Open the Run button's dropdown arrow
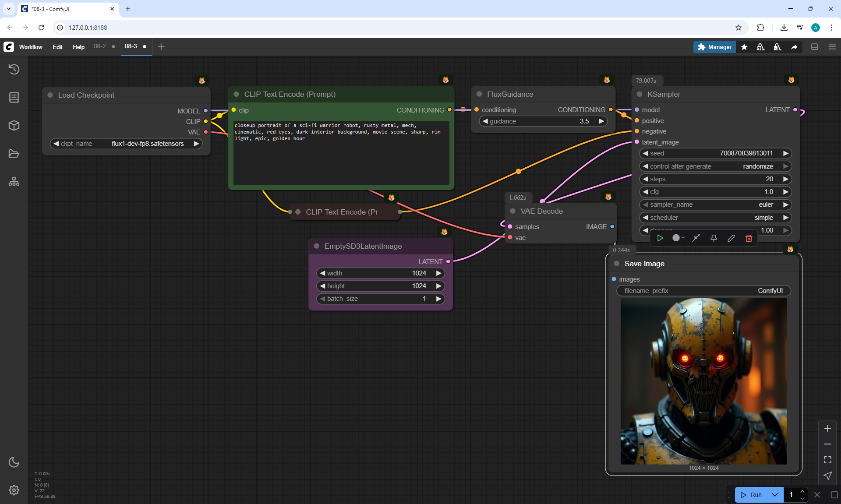The image size is (841, 504). (x=774, y=495)
